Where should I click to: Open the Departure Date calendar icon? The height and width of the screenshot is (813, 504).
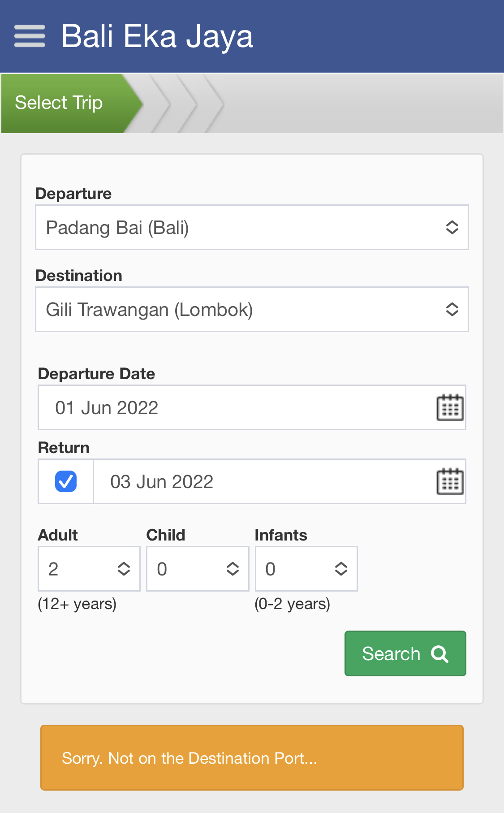tap(450, 407)
